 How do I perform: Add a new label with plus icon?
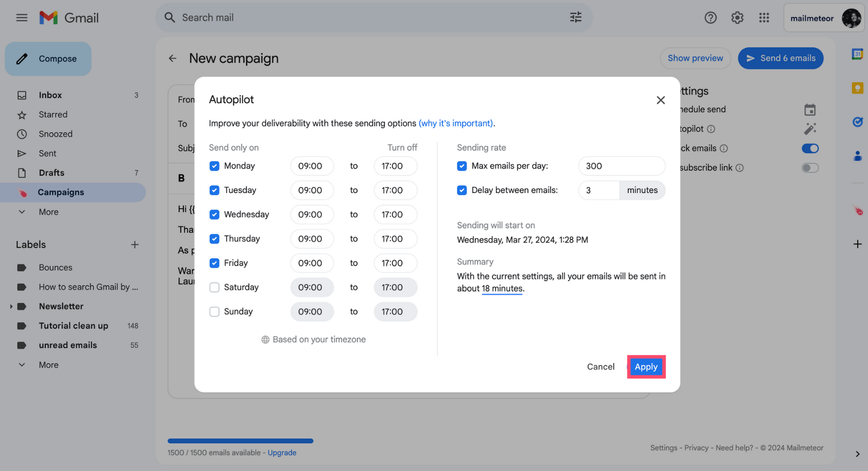click(135, 244)
